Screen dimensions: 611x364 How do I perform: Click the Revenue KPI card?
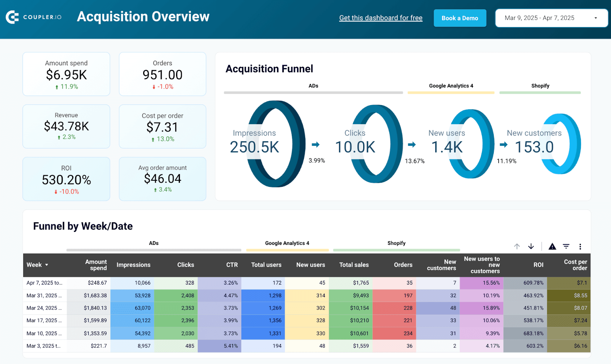tap(66, 126)
